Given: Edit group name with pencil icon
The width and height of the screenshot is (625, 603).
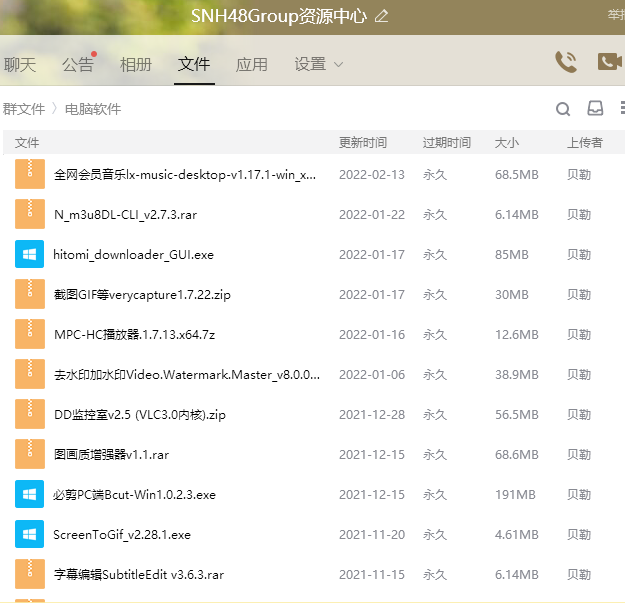Looking at the screenshot, I should (x=381, y=16).
